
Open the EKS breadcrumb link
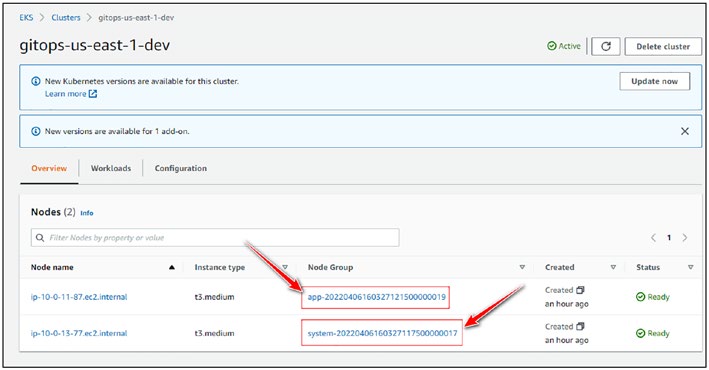coord(26,18)
